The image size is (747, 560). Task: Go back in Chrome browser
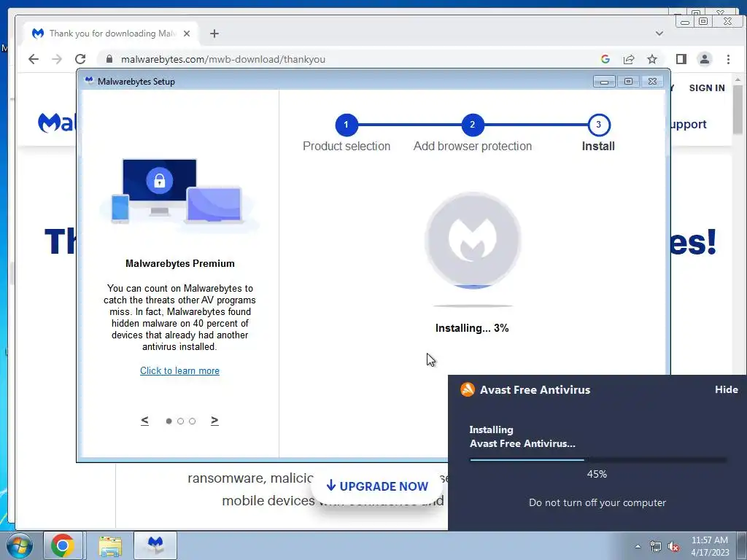(x=34, y=59)
